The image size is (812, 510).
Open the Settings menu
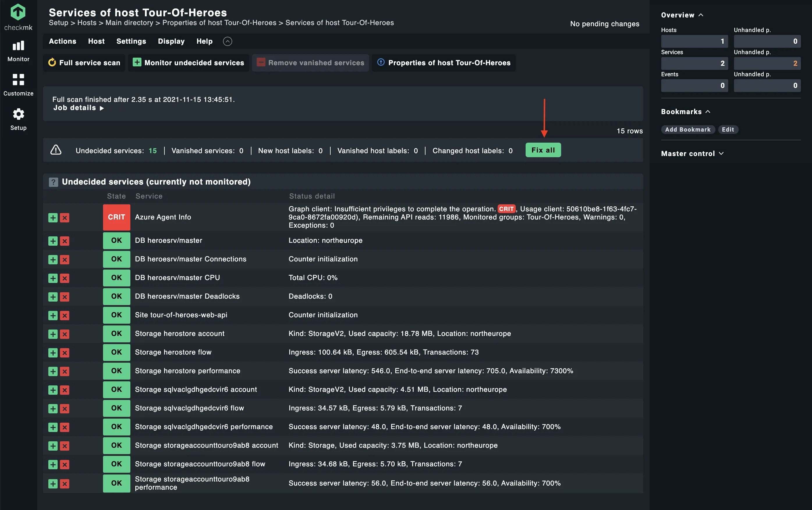[131, 41]
